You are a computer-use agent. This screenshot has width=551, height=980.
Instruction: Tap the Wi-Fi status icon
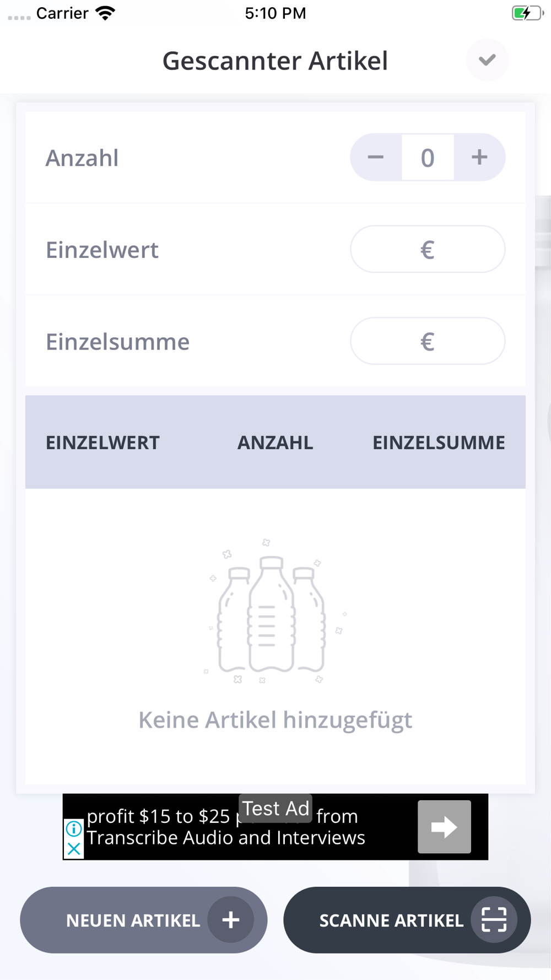coord(105,13)
